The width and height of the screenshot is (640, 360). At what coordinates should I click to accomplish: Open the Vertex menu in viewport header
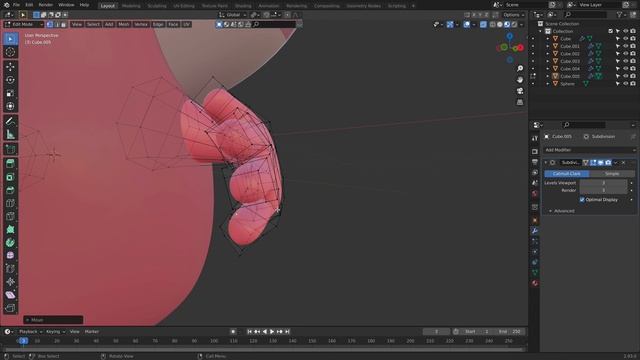[x=141, y=24]
